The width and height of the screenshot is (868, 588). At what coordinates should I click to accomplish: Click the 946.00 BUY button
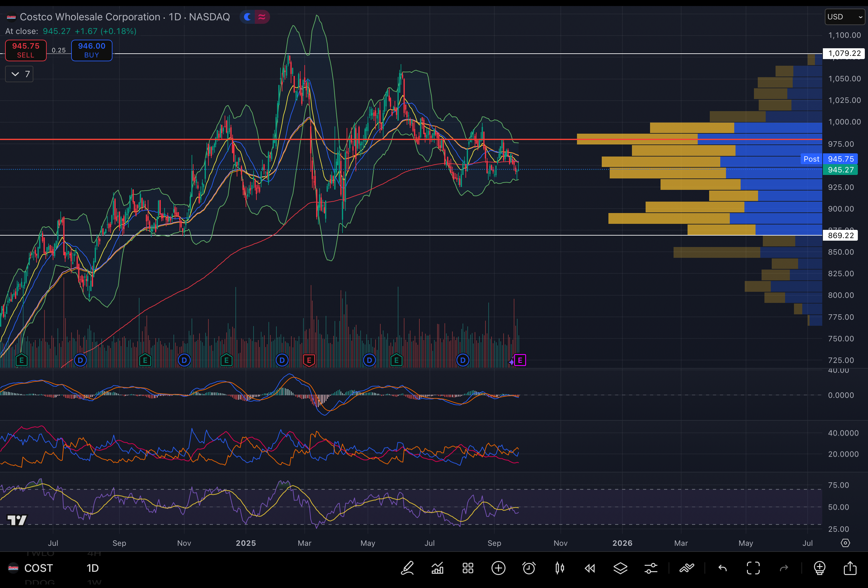[92, 50]
